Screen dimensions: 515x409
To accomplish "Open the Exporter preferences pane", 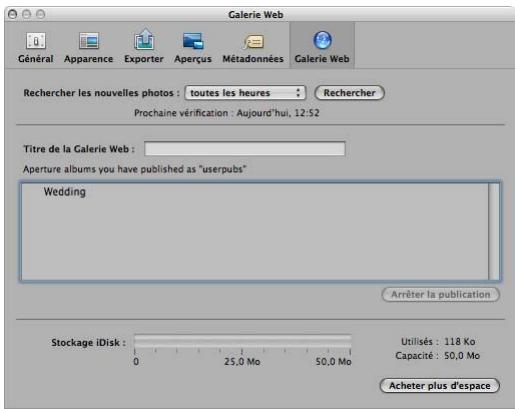I will tap(144, 47).
